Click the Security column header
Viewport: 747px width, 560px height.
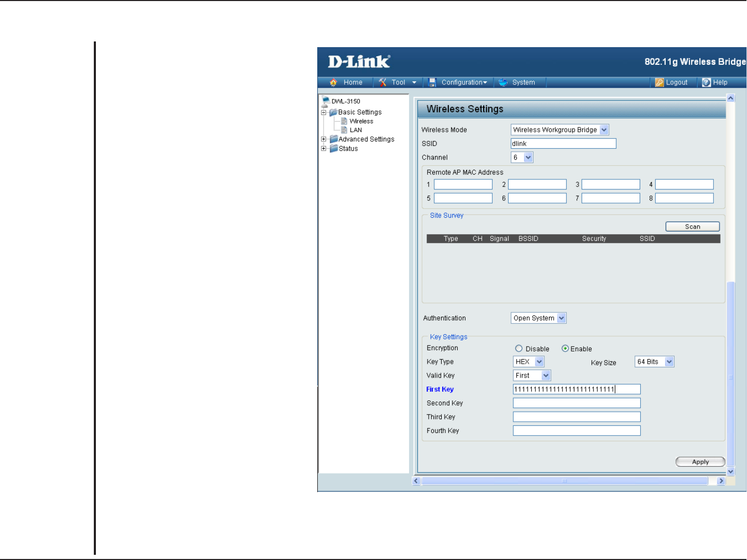[x=594, y=239]
